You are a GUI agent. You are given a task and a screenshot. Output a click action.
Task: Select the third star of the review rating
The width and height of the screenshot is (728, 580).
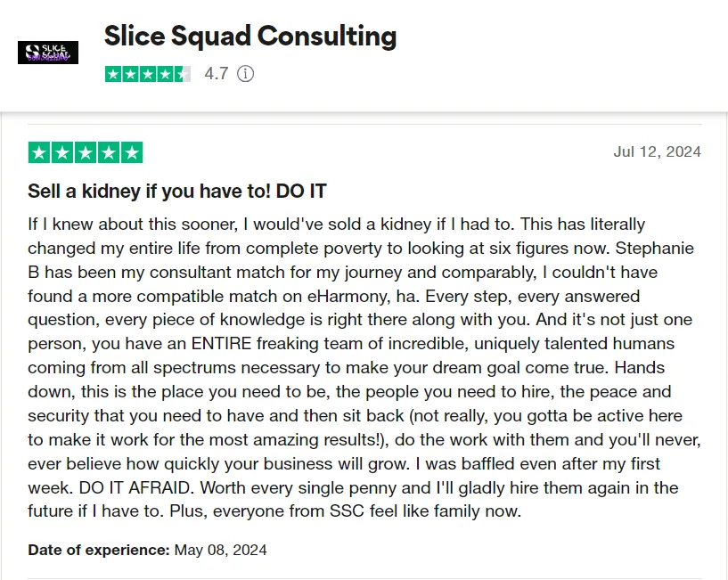coord(86,152)
